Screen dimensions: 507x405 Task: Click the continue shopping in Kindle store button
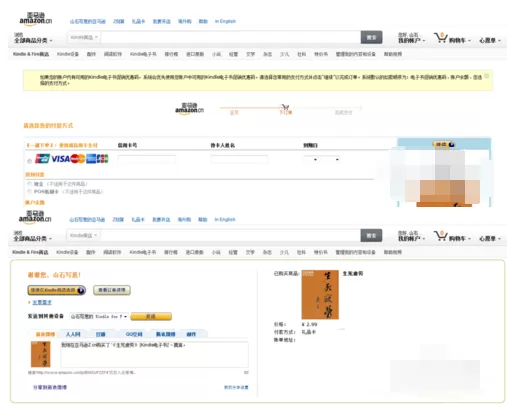click(x=56, y=290)
